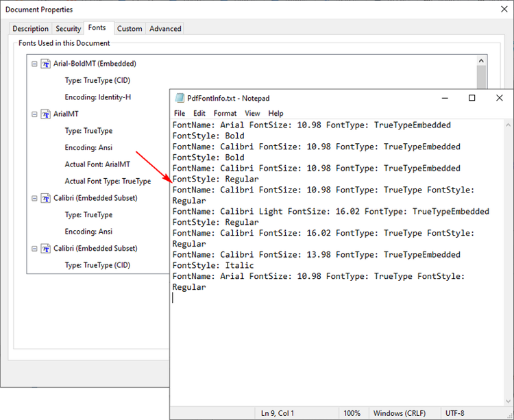Screen dimensions: 514x420
Task: Click the 'FontStyle: Italic' line in Notepad
Action: point(213,265)
